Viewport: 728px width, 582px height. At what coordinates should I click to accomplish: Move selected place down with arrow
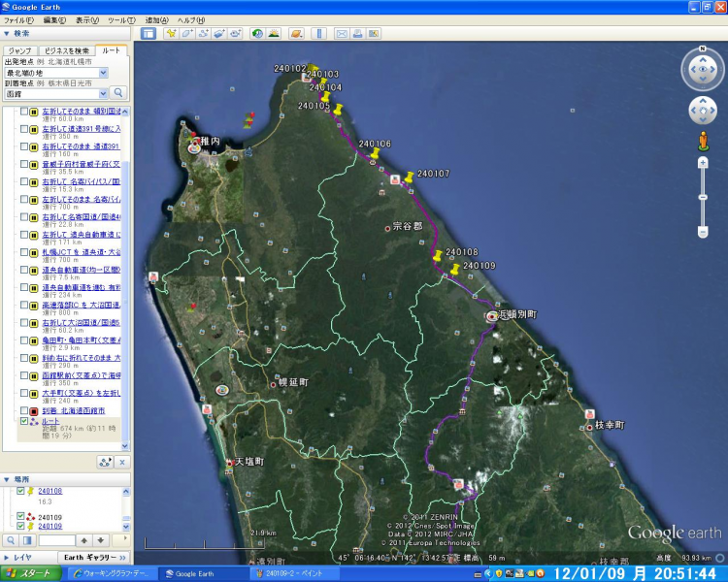[x=101, y=540]
